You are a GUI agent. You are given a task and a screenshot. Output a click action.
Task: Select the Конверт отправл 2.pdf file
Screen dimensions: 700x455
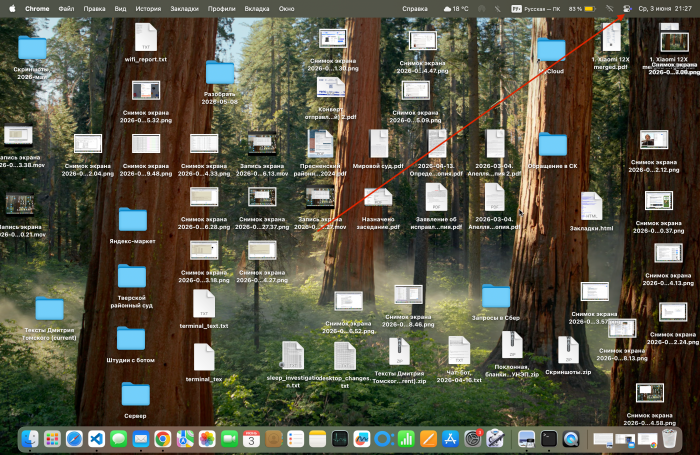pos(330,98)
